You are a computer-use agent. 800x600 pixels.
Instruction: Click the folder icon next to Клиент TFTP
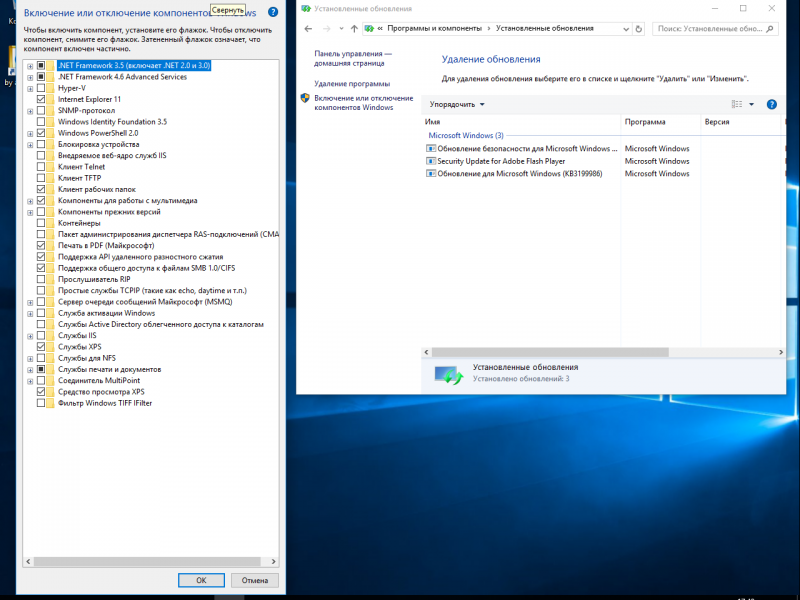point(51,178)
